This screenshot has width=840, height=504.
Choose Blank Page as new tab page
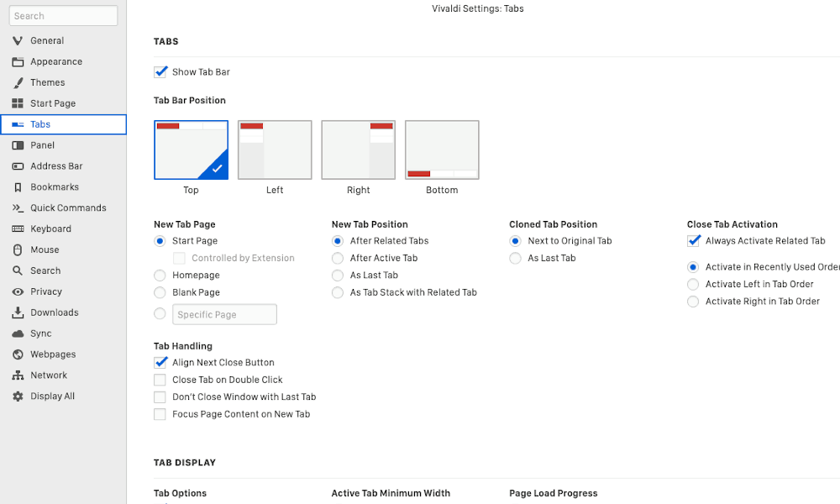(160, 291)
